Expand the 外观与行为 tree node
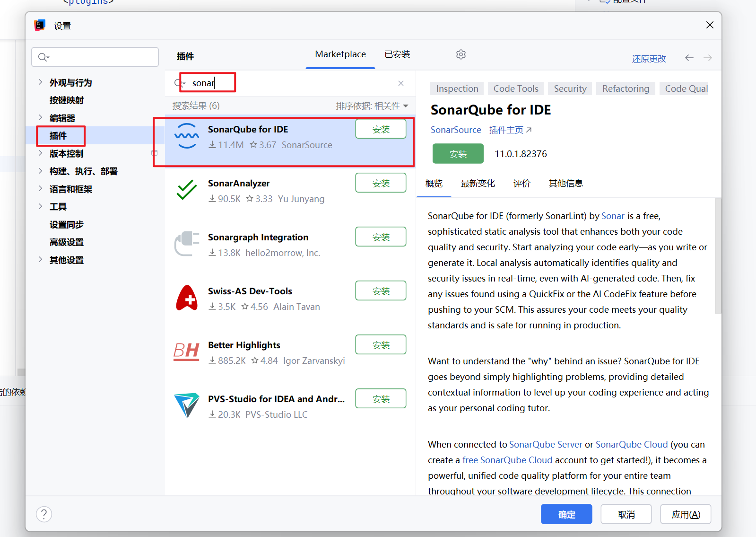The image size is (756, 537). click(41, 82)
